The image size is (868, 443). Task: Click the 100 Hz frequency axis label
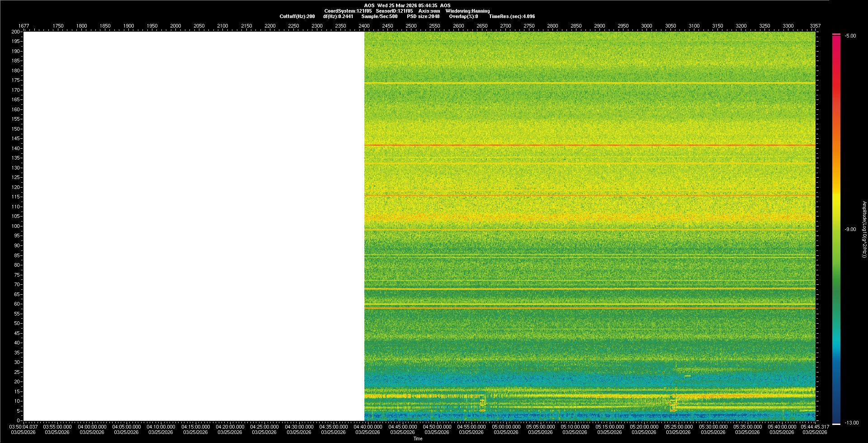(x=15, y=226)
